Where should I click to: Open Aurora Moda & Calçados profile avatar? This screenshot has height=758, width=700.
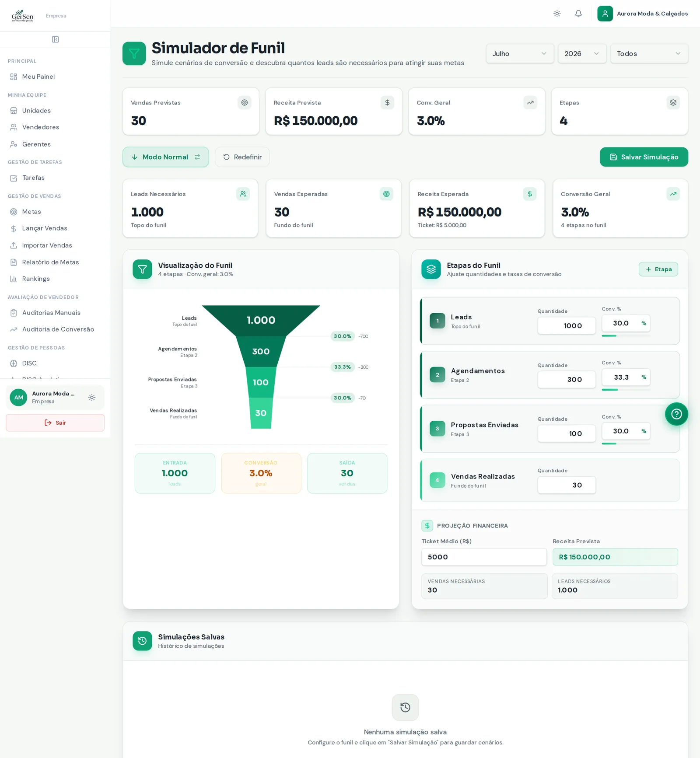[x=605, y=14]
